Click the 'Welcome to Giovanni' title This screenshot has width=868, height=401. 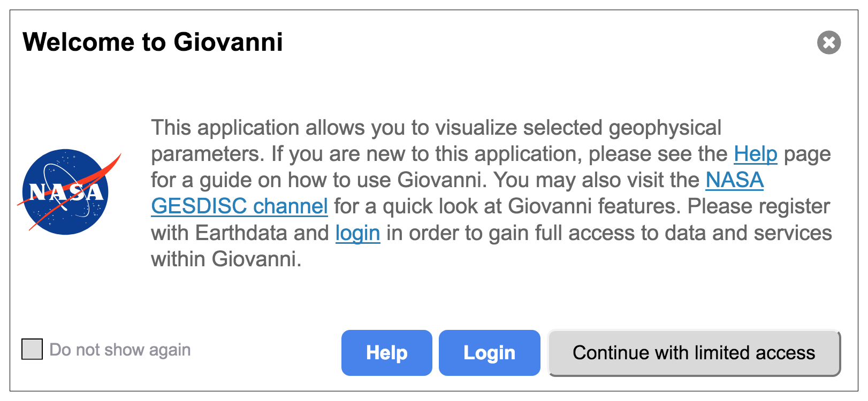pyautogui.click(x=153, y=42)
